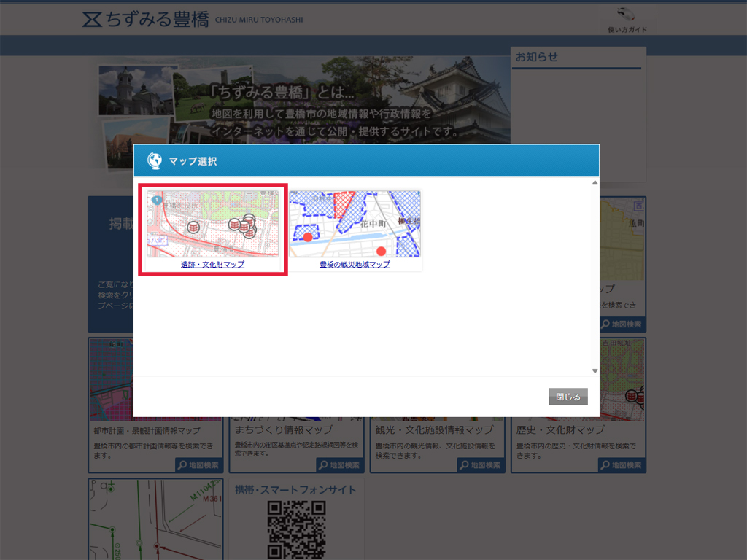Click 地図検索 under 都市計画・景観計画情報マップ
Viewport: 747px width, 560px height.
tap(198, 465)
